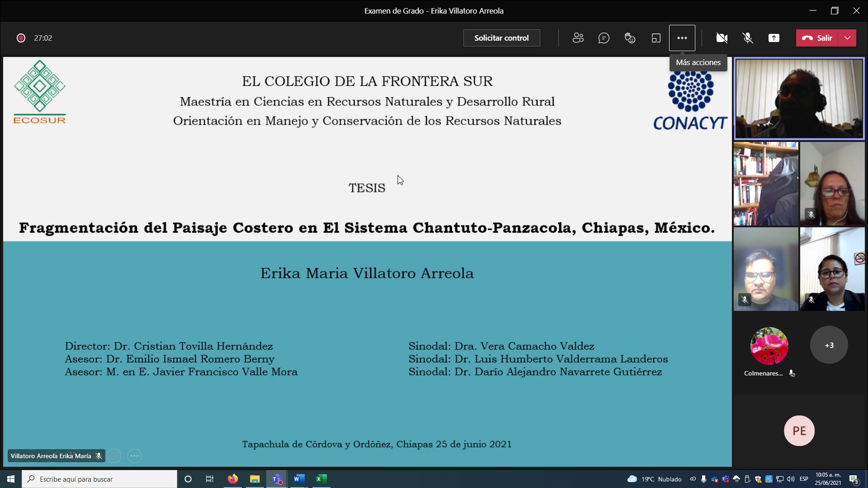Turn on the camera

click(722, 38)
